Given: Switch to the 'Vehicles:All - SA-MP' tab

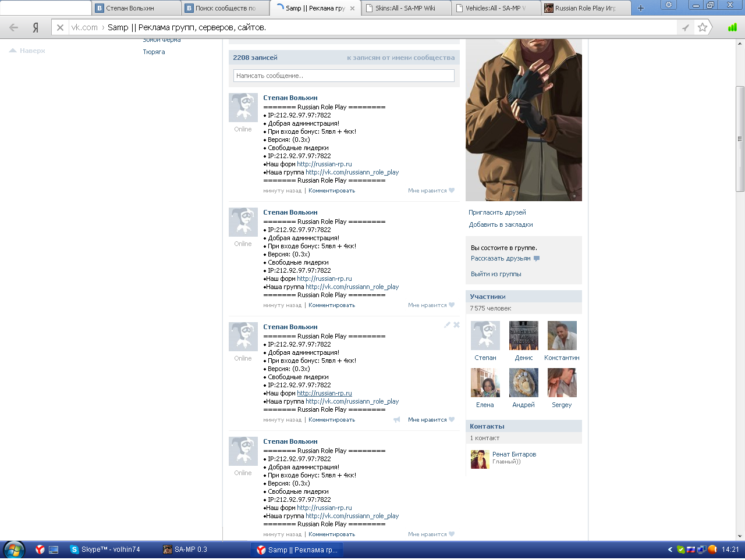Looking at the screenshot, I should pos(496,8).
